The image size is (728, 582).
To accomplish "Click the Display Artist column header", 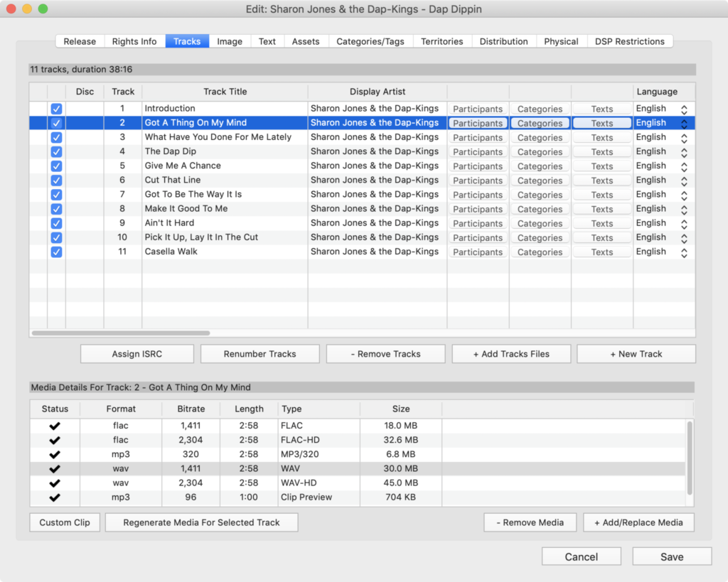I will coord(378,92).
